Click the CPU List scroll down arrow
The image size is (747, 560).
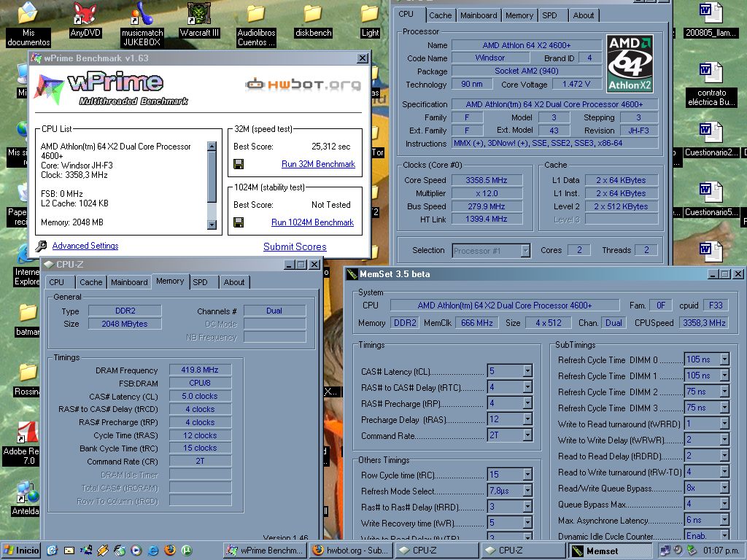coord(212,225)
